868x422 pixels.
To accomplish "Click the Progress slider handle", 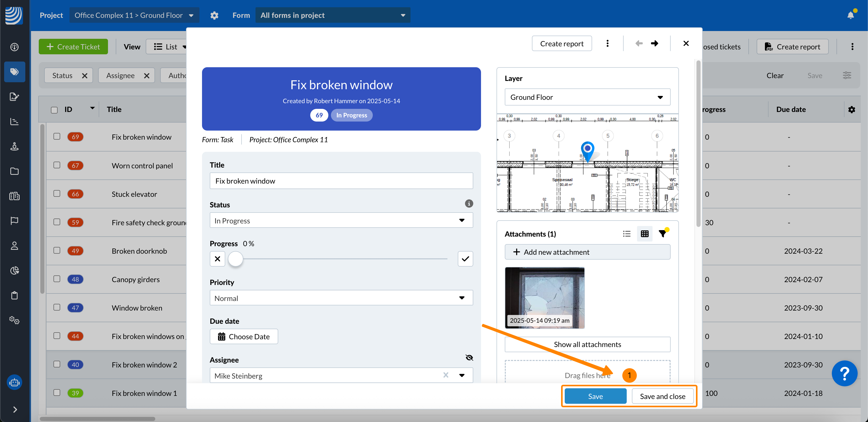I will [x=236, y=259].
